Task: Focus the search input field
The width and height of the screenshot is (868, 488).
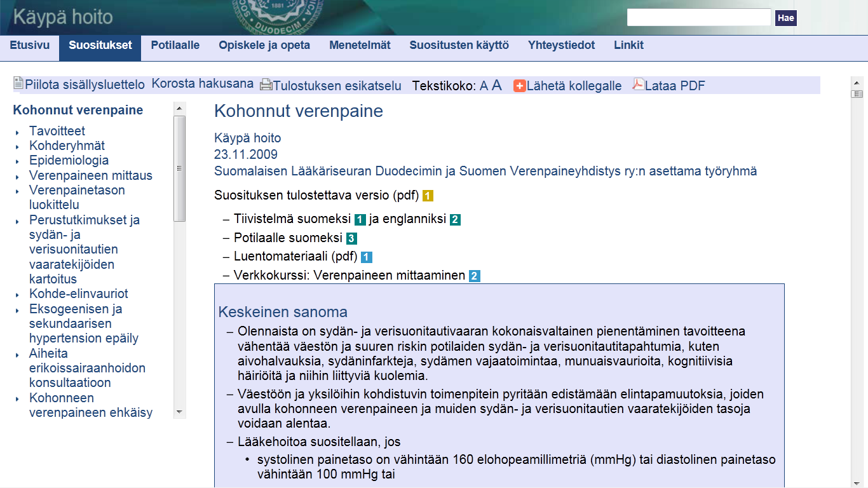Action: tap(699, 18)
